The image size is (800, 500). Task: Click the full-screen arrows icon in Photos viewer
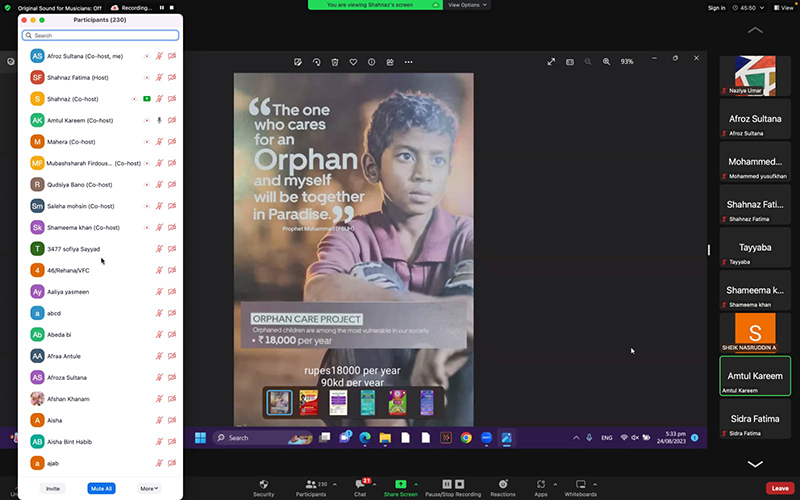551,62
